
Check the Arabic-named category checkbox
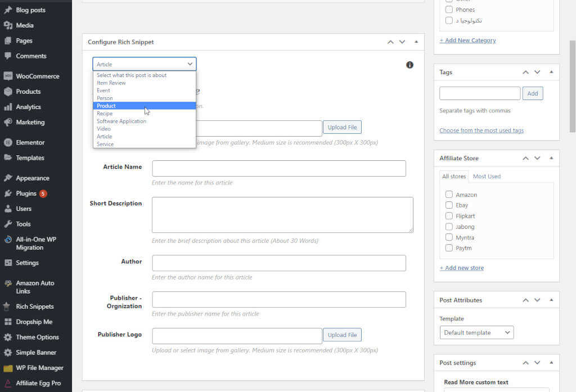[449, 20]
